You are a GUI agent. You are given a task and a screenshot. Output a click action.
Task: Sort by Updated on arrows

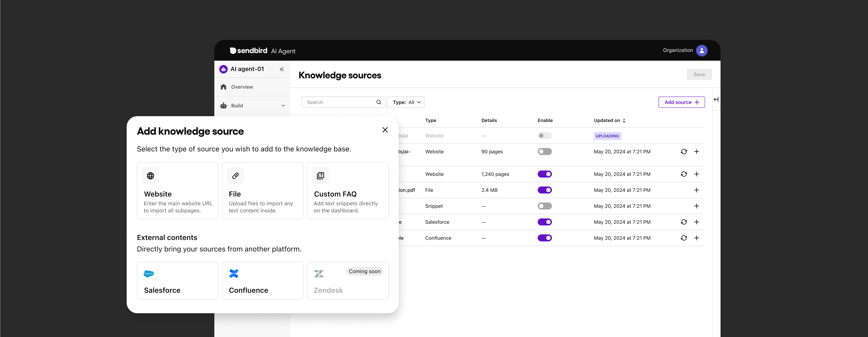click(624, 120)
